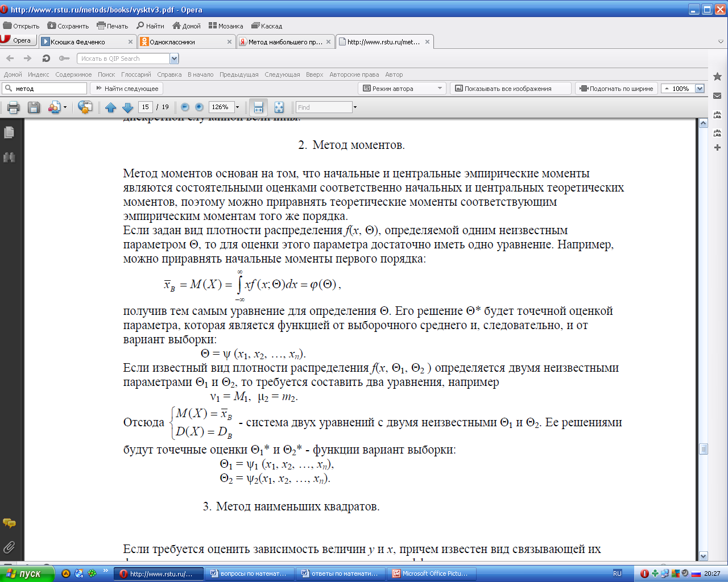Image resolution: width=728 pixels, height=582 pixels.
Task: Open the 100% page zoom dropdown
Action: tap(700, 88)
